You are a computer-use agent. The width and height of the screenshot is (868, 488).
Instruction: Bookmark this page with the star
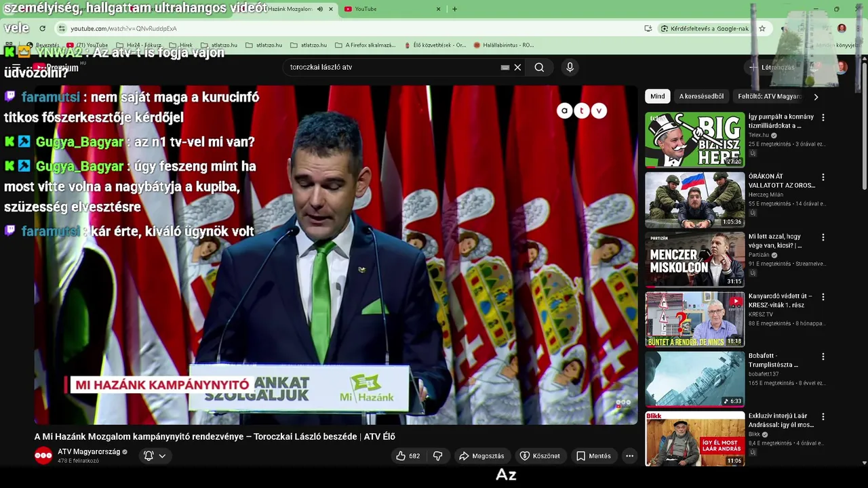click(762, 28)
